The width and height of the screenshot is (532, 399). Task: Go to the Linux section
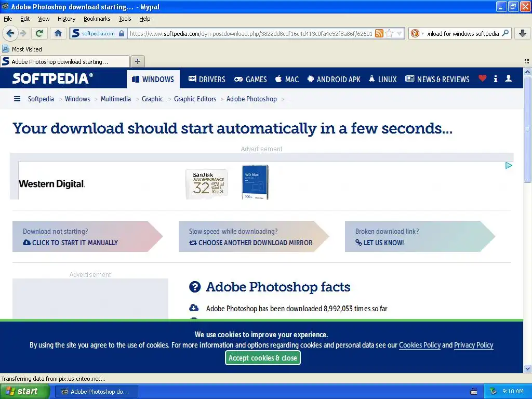[x=382, y=79]
